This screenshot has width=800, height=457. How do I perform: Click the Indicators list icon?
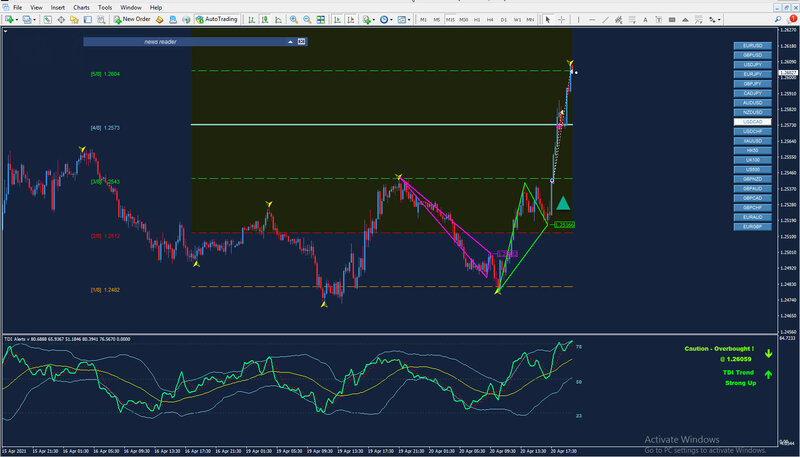click(366, 19)
